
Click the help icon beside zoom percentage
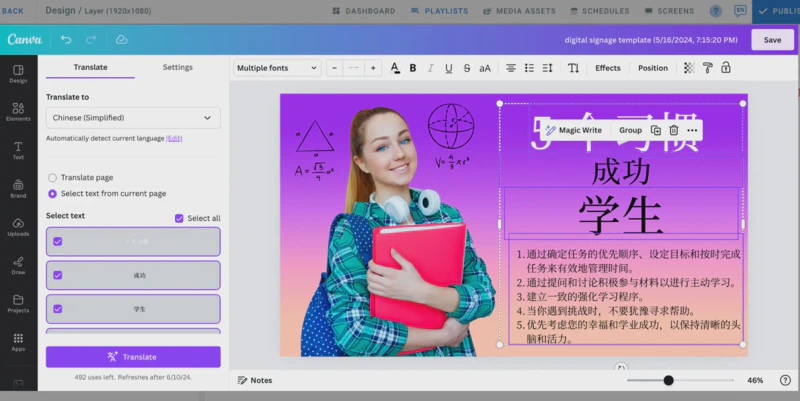point(785,380)
